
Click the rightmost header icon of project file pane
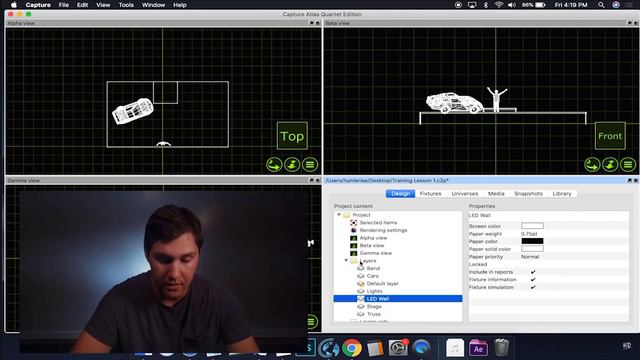[635, 180]
